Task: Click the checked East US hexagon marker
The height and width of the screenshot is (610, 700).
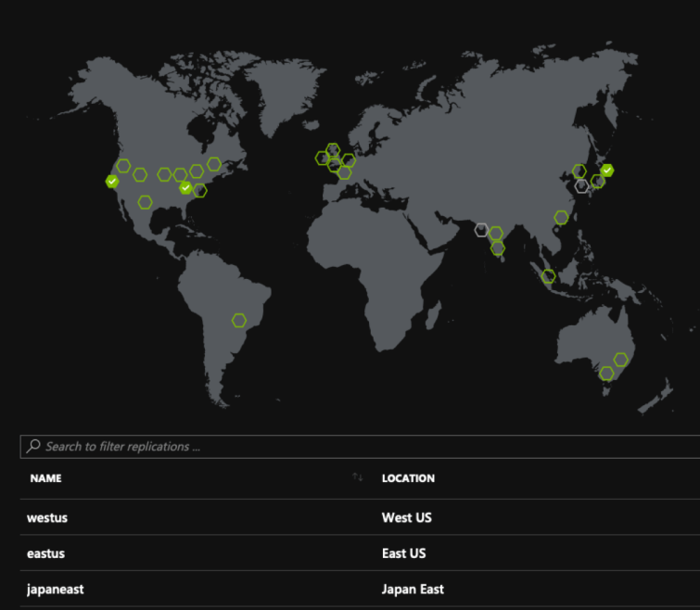Action: (x=185, y=188)
